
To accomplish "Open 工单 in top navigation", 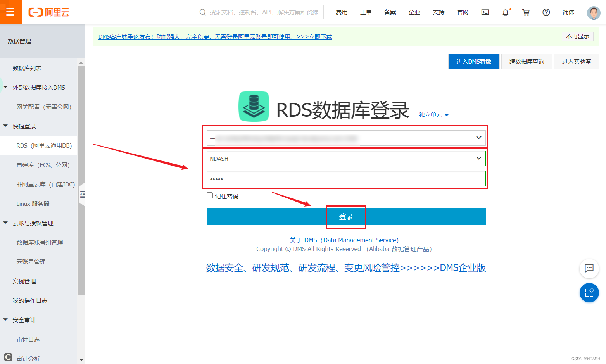I will (x=366, y=12).
